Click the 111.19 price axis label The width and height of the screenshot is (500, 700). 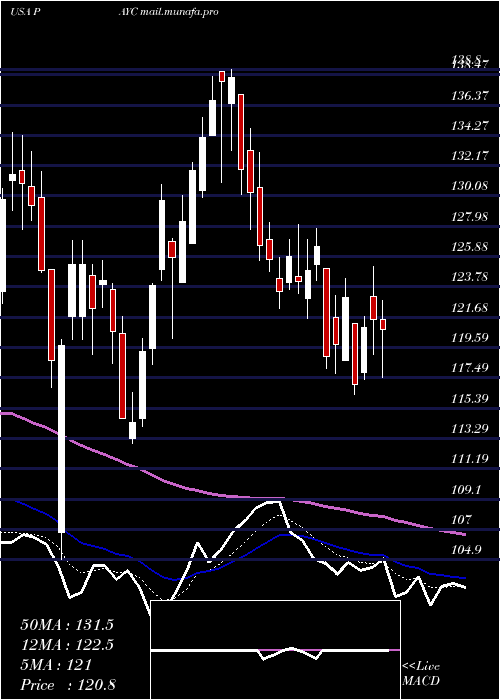click(x=470, y=458)
